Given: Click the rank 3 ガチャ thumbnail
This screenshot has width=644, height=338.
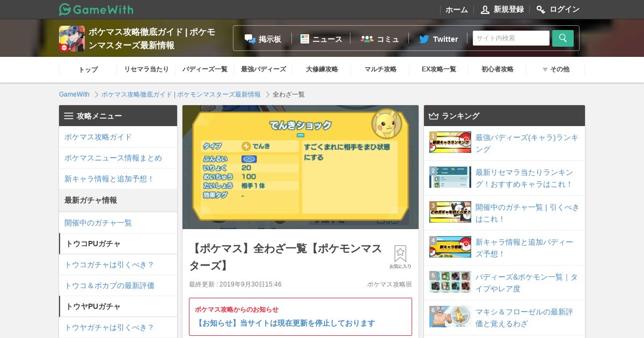Looking at the screenshot, I should click(x=450, y=212).
